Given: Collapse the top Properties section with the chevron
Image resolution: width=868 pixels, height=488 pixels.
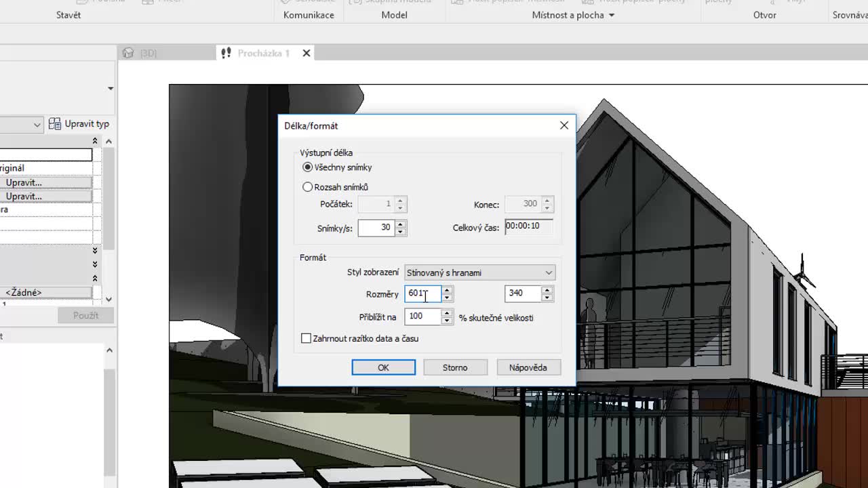Looking at the screenshot, I should point(95,141).
